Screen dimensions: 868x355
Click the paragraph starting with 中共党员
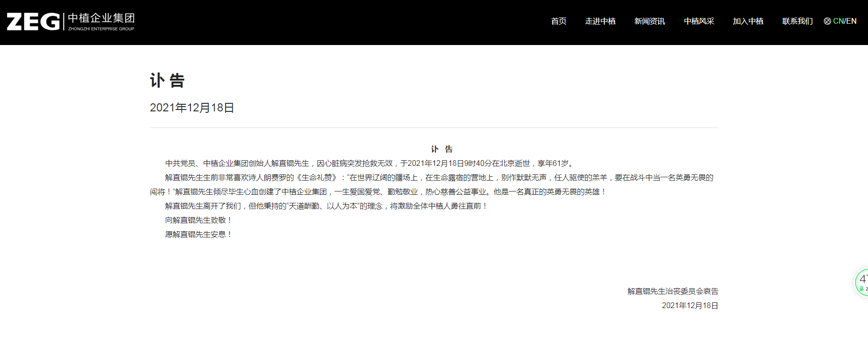click(370, 164)
